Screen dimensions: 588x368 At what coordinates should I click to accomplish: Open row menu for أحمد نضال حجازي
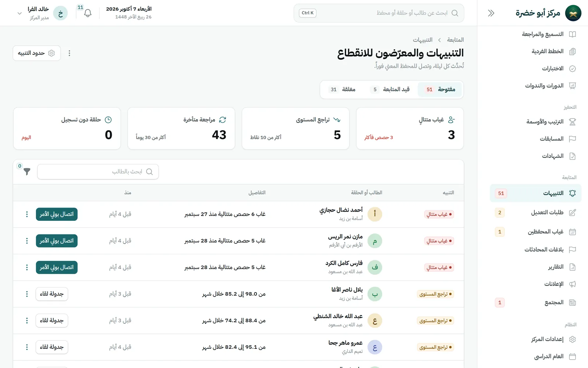(x=27, y=214)
